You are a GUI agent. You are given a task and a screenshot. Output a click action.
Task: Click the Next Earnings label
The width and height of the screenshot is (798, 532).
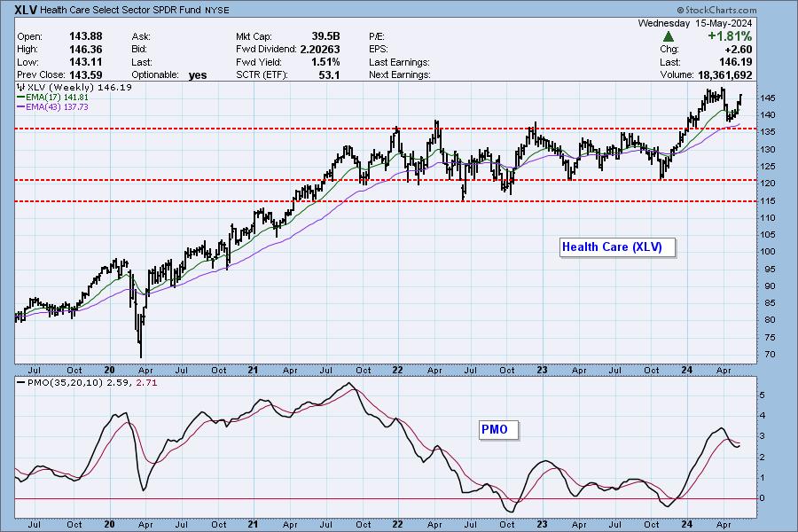[x=400, y=74]
